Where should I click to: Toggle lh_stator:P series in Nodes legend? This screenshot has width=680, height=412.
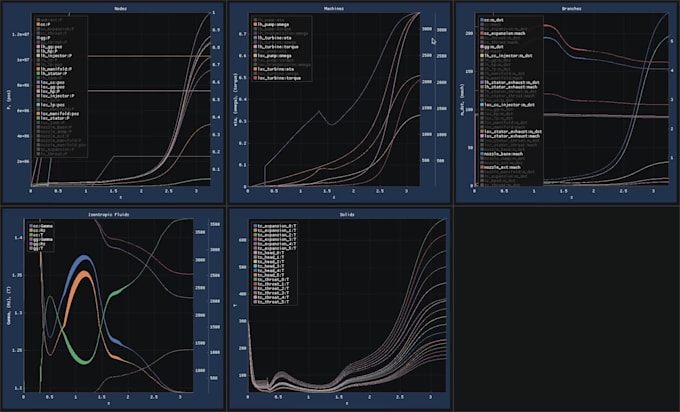point(52,73)
